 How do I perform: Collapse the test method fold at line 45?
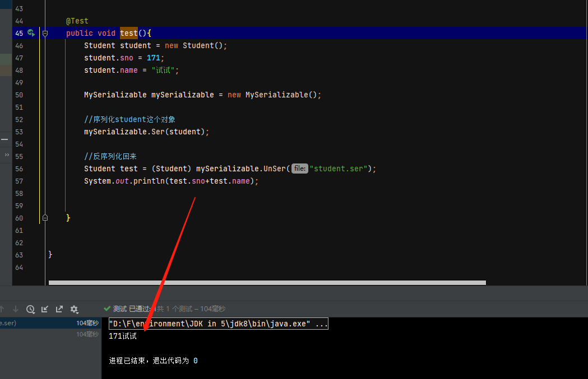click(45, 34)
